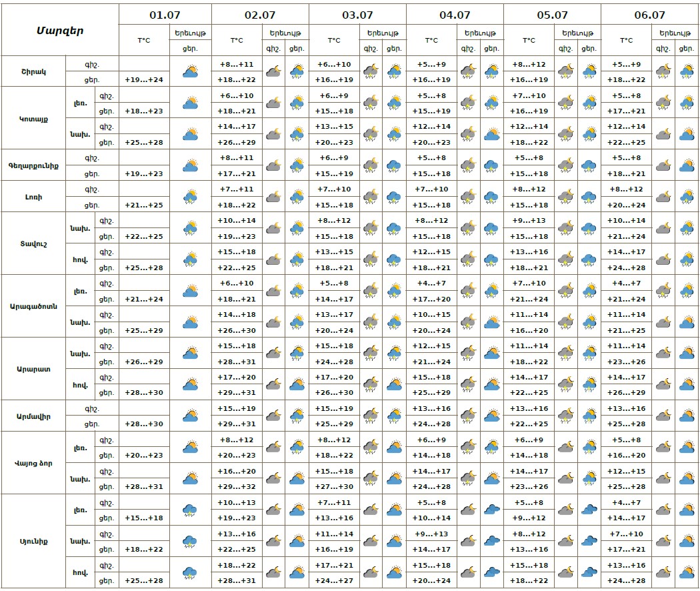
Task: Select the 01.07 date column header
Action: 165,14
